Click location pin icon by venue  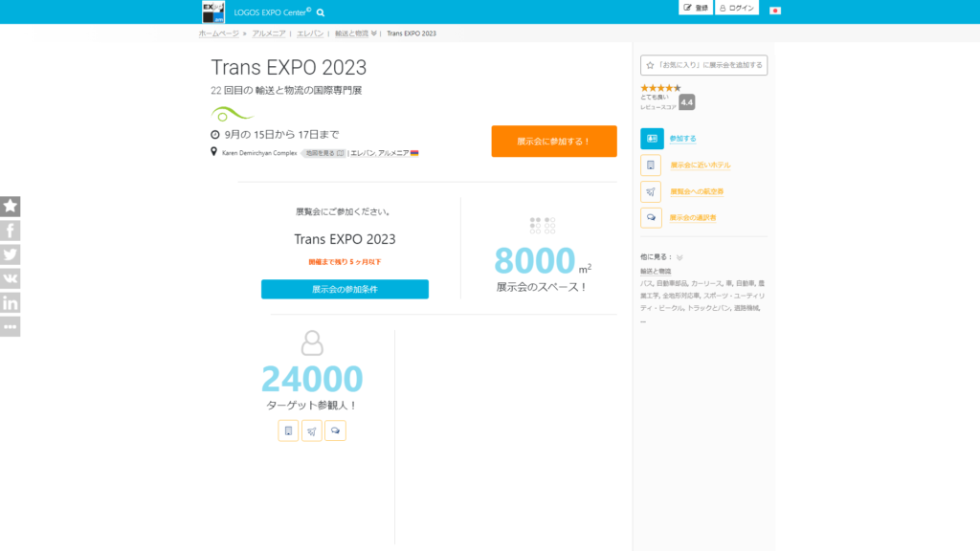coord(213,152)
